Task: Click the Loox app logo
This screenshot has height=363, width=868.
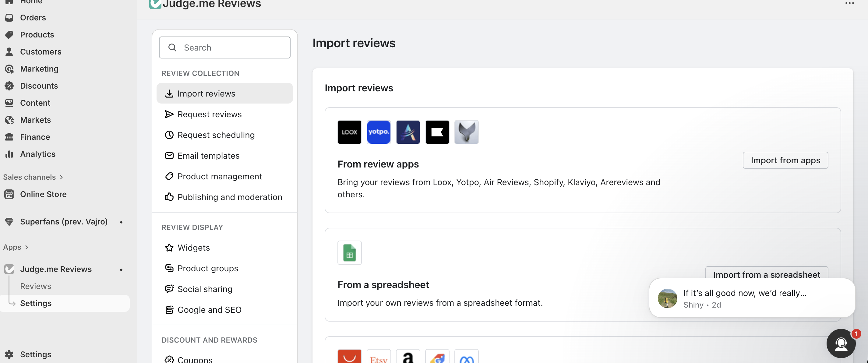Action: click(349, 132)
